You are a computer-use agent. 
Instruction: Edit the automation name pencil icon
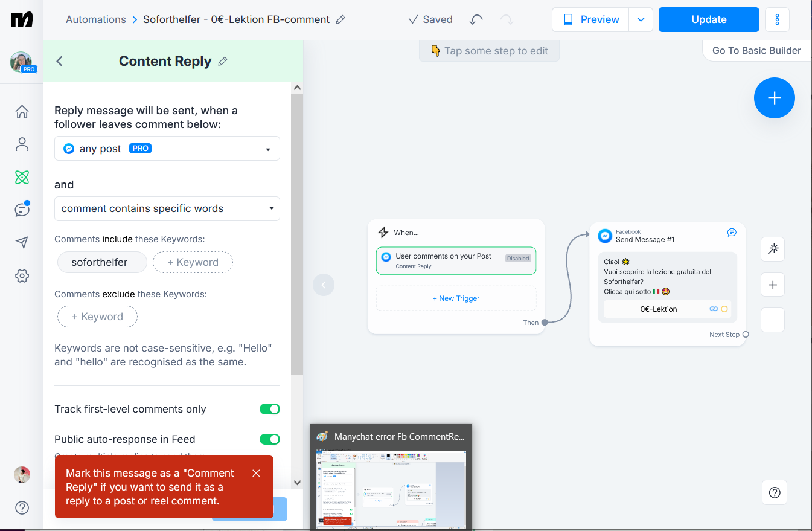point(340,19)
